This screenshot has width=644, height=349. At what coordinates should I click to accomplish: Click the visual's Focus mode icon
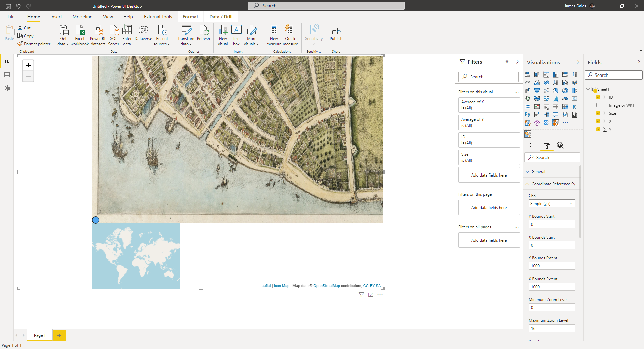click(x=371, y=294)
